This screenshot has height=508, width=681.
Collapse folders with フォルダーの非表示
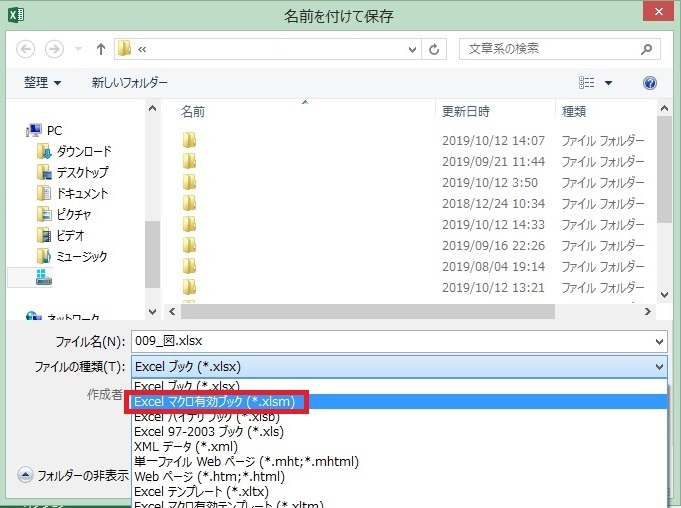tap(73, 475)
